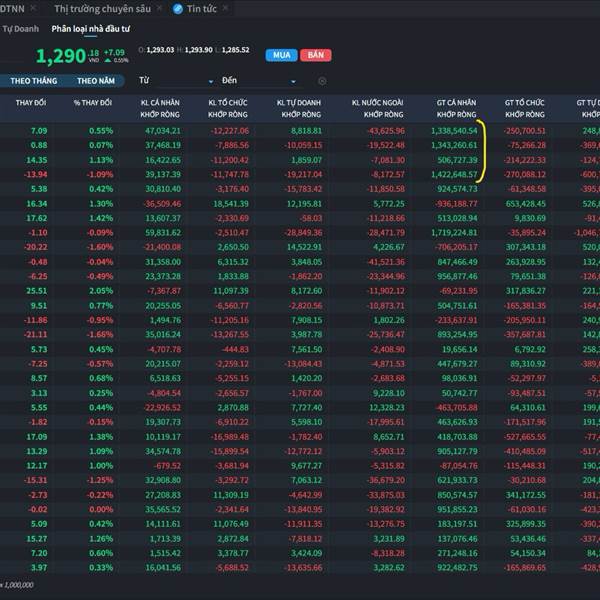Screen dimensions: 600x600
Task: Select cell value -233,637.91
Action: (x=456, y=320)
